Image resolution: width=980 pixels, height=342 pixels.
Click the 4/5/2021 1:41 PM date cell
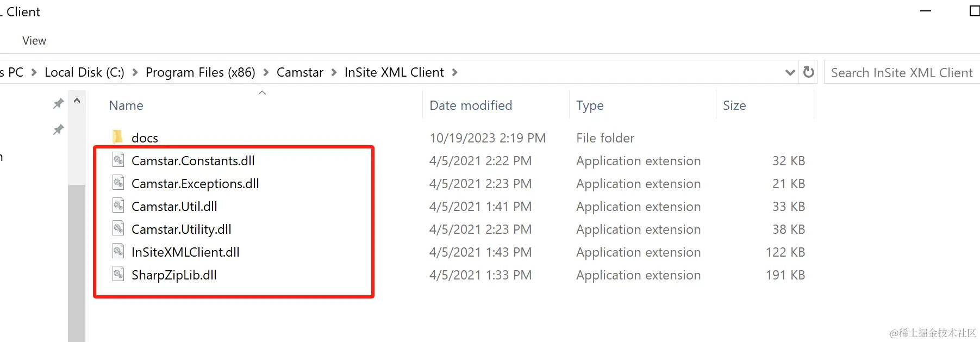[x=480, y=206]
